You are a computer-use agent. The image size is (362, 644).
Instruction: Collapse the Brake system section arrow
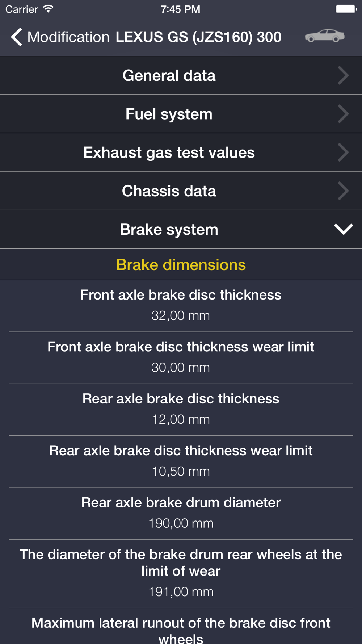tap(343, 229)
